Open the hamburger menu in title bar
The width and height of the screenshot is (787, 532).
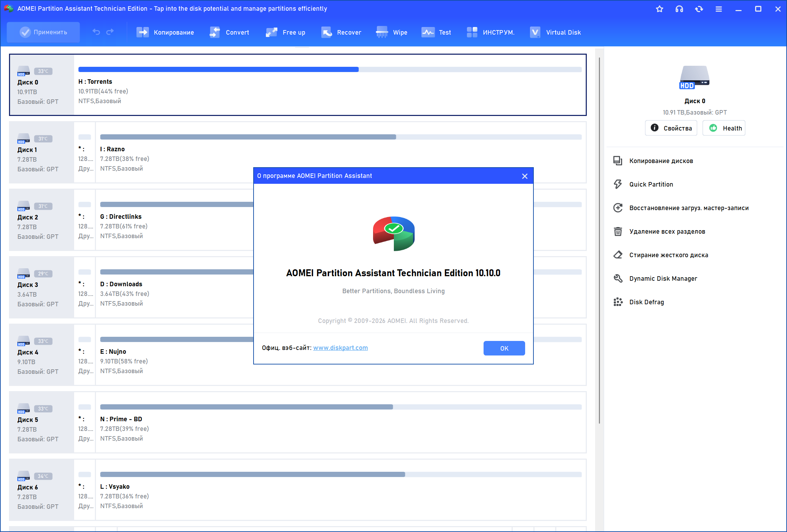click(719, 9)
